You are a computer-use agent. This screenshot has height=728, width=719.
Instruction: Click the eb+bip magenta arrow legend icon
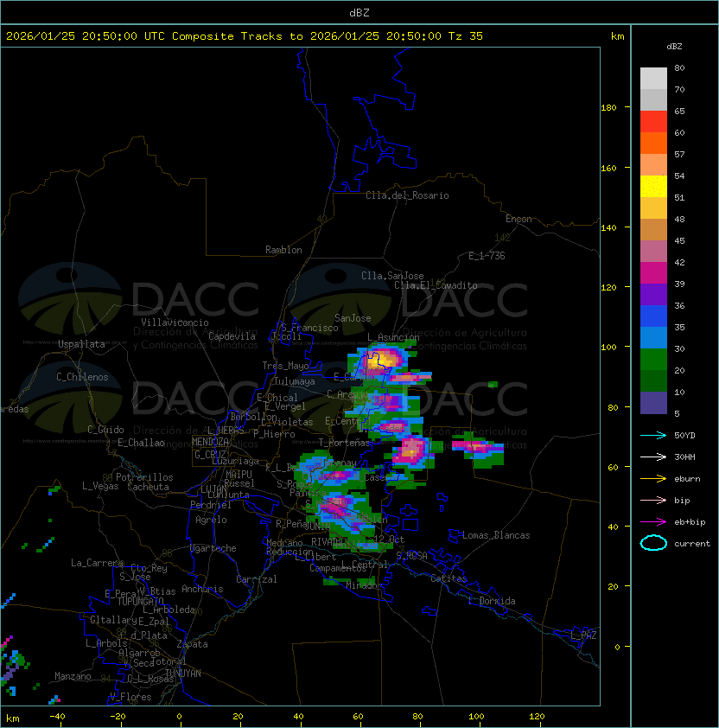point(653,522)
